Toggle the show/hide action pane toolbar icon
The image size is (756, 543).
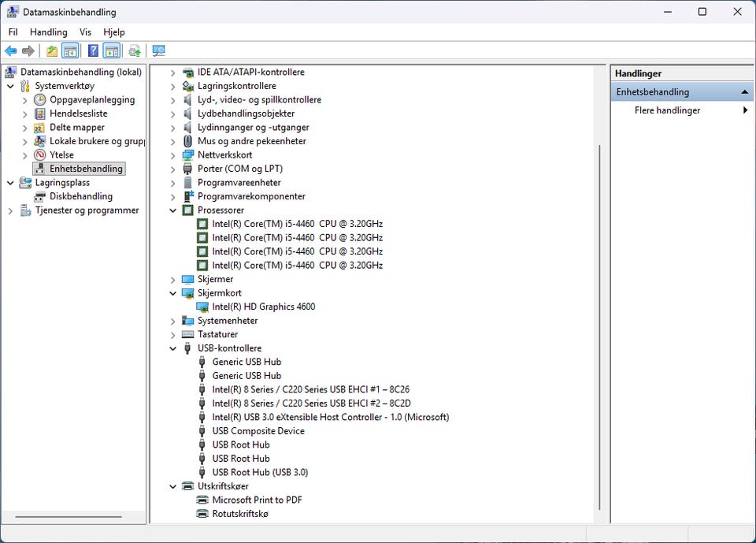[111, 50]
